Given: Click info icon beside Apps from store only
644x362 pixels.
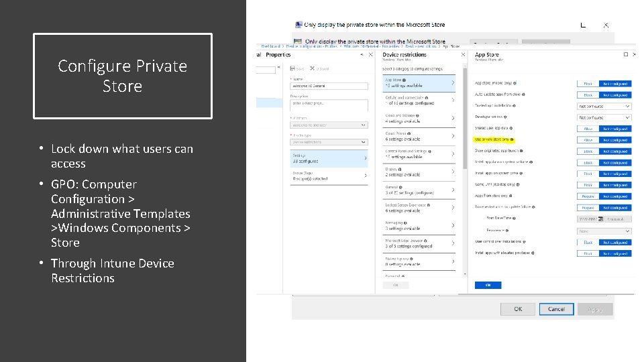Looking at the screenshot, I should pyautogui.click(x=511, y=196).
